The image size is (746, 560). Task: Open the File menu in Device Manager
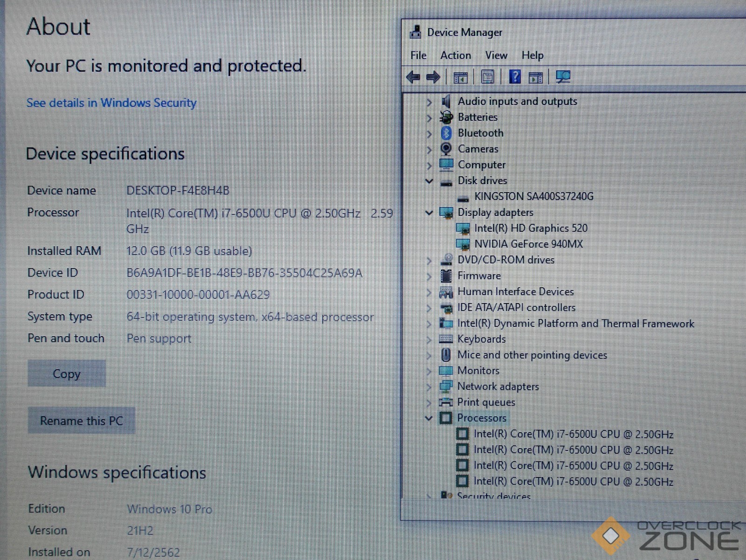pyautogui.click(x=418, y=55)
